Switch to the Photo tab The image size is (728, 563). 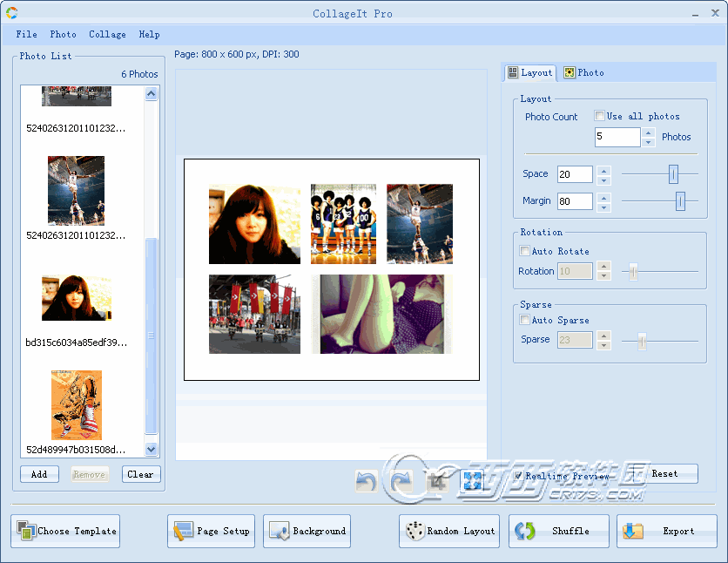(583, 73)
